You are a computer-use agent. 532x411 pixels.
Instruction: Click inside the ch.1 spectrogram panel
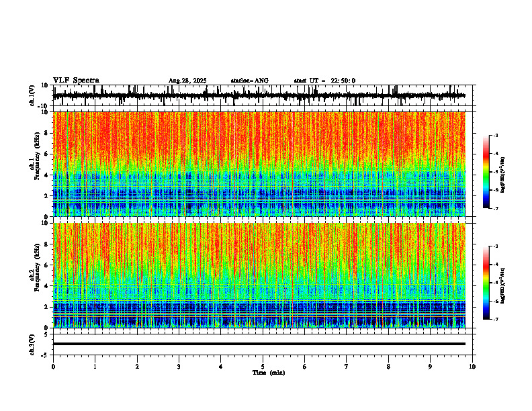coord(259,164)
